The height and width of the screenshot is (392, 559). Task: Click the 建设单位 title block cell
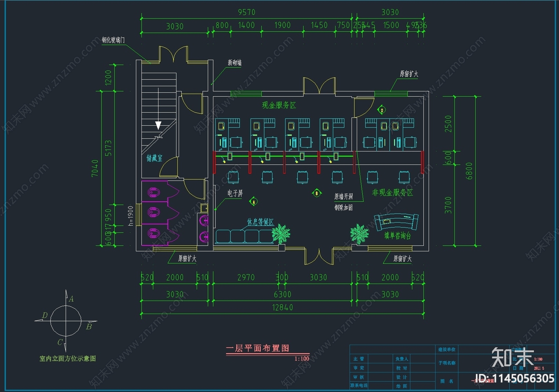(x=447, y=349)
